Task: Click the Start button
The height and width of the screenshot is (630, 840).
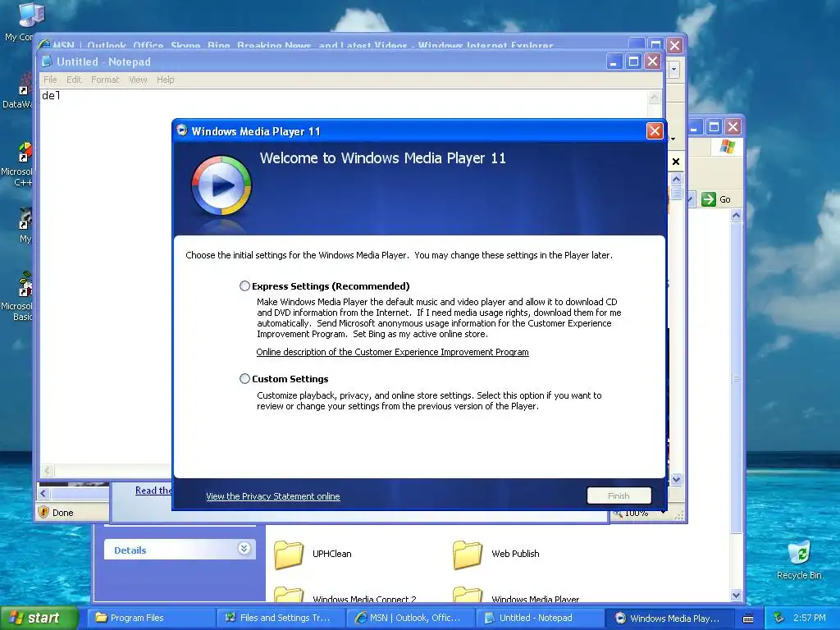Action: click(39, 618)
